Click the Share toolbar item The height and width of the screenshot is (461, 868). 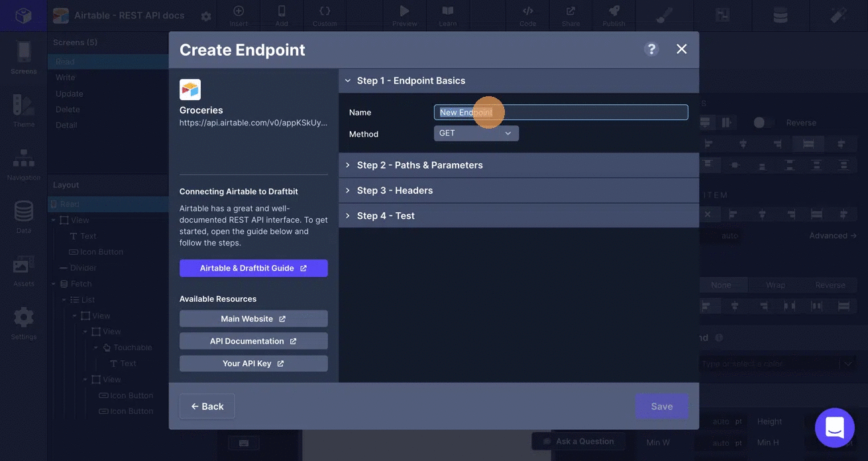point(570,15)
